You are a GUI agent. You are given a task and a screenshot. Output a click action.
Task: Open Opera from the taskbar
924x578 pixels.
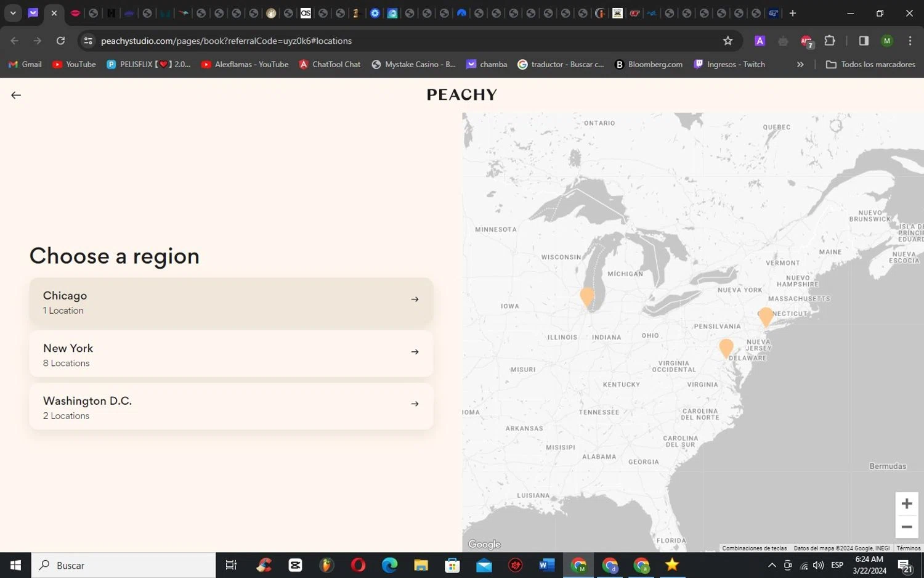[358, 565]
